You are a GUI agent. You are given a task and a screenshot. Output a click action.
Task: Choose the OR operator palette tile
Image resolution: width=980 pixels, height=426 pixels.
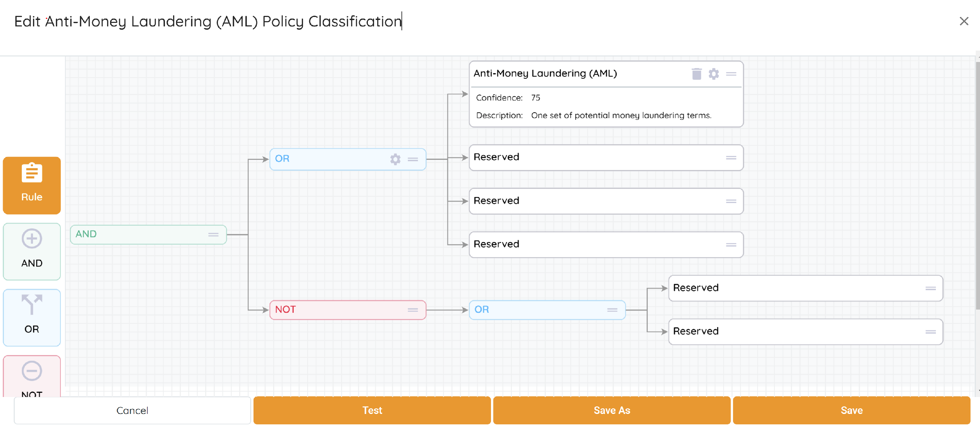[x=32, y=317]
